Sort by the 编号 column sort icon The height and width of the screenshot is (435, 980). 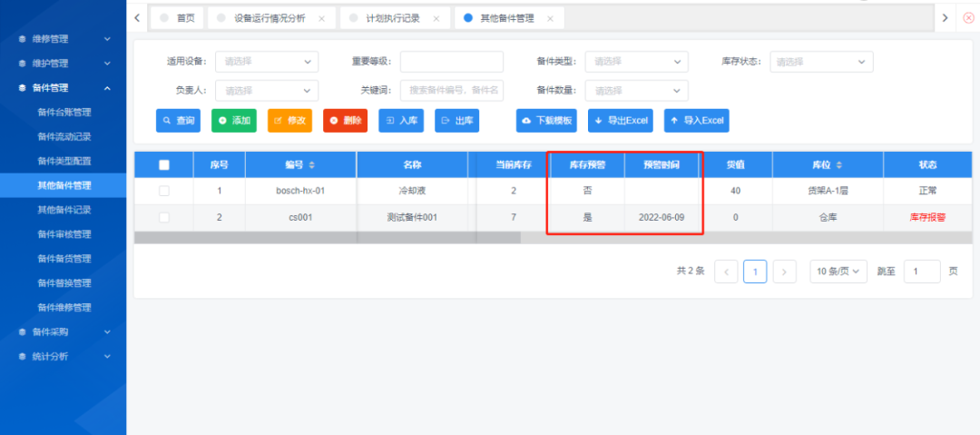pyautogui.click(x=312, y=165)
